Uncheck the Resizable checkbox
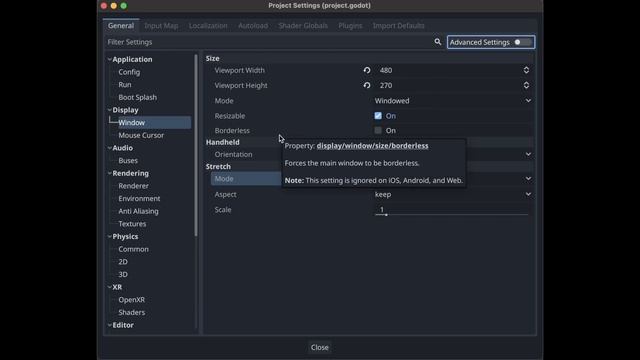Image resolution: width=640 pixels, height=360 pixels. pos(378,116)
